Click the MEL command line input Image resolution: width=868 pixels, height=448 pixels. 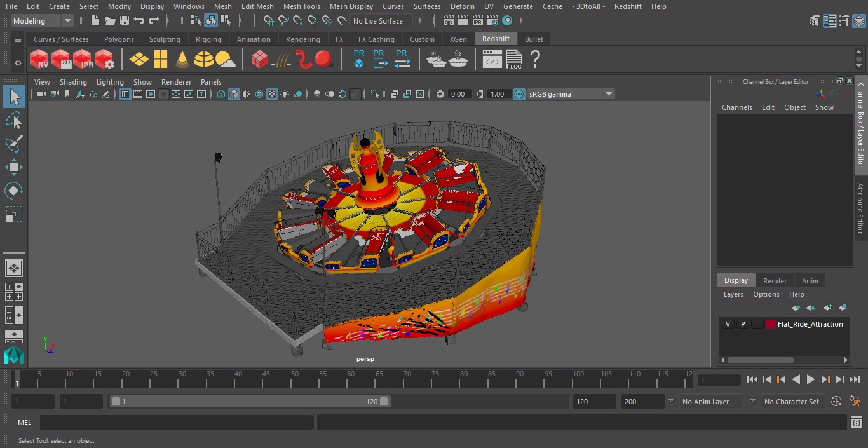[x=176, y=423]
